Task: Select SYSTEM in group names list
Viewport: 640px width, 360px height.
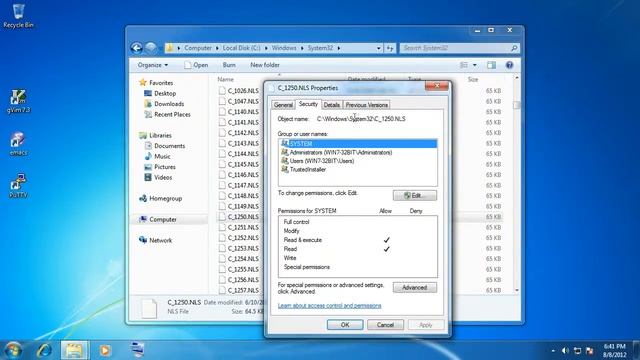Action: (358, 144)
